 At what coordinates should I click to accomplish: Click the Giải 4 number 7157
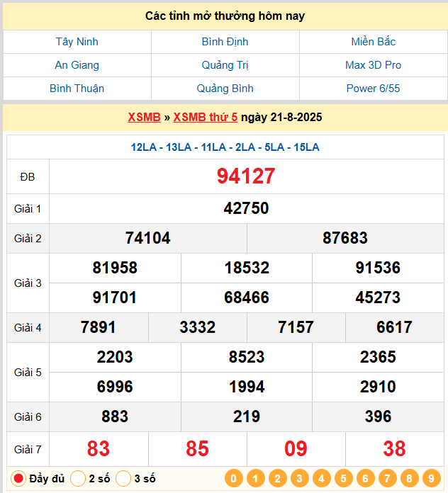(296, 327)
